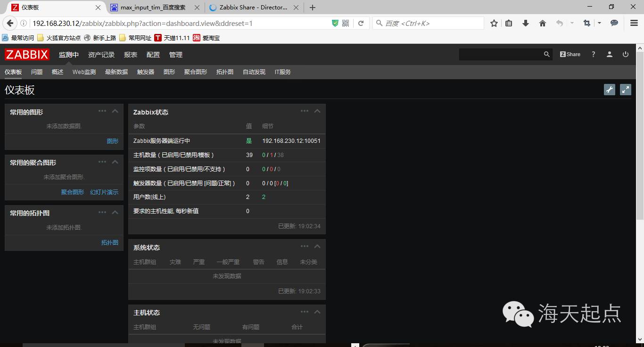Image resolution: width=644 pixels, height=347 pixels.
Task: Open the QR code icon in address bar
Action: pyautogui.click(x=346, y=23)
